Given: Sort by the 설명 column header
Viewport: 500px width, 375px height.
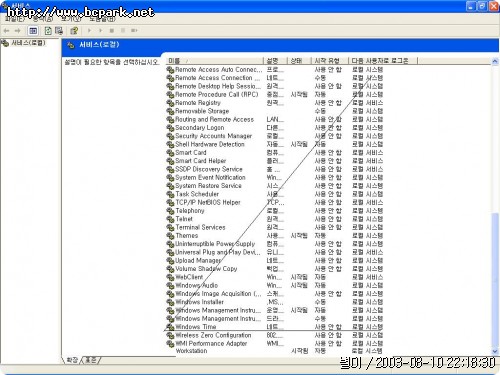Looking at the screenshot, I should (x=275, y=61).
